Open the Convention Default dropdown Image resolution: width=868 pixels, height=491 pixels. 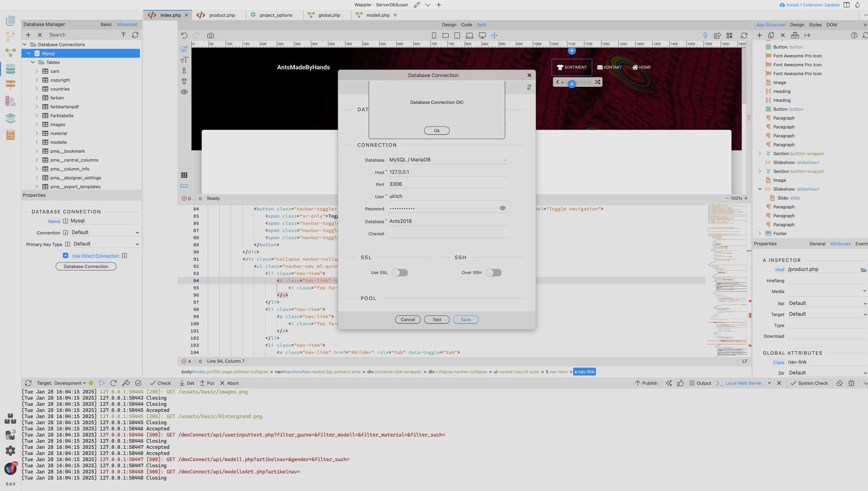pos(105,232)
